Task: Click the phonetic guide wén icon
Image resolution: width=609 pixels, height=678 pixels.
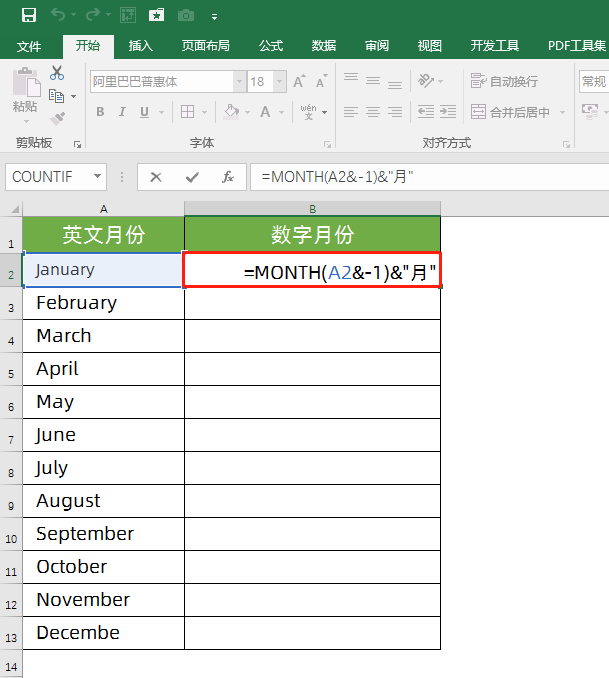Action: coord(308,112)
